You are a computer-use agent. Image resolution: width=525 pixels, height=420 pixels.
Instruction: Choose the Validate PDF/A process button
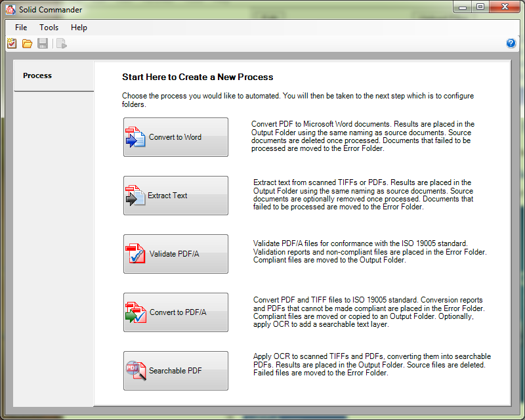point(175,254)
